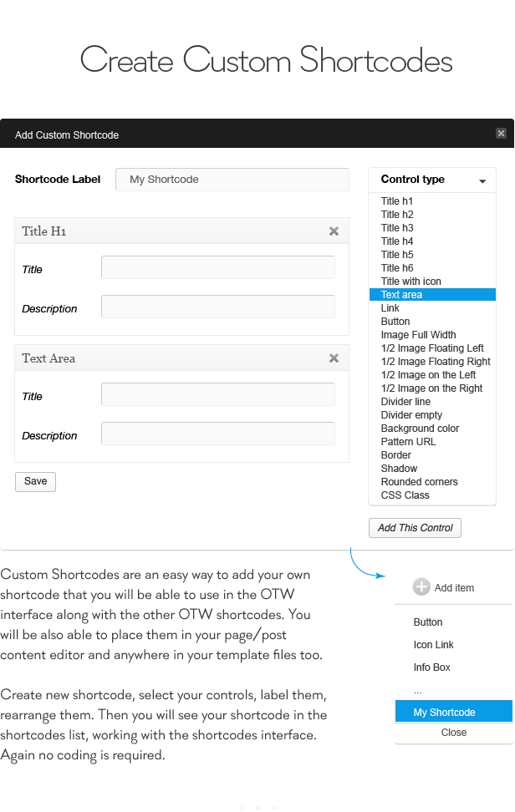Choose Info Box from shortcode list
The image size is (515, 812).
click(x=431, y=667)
